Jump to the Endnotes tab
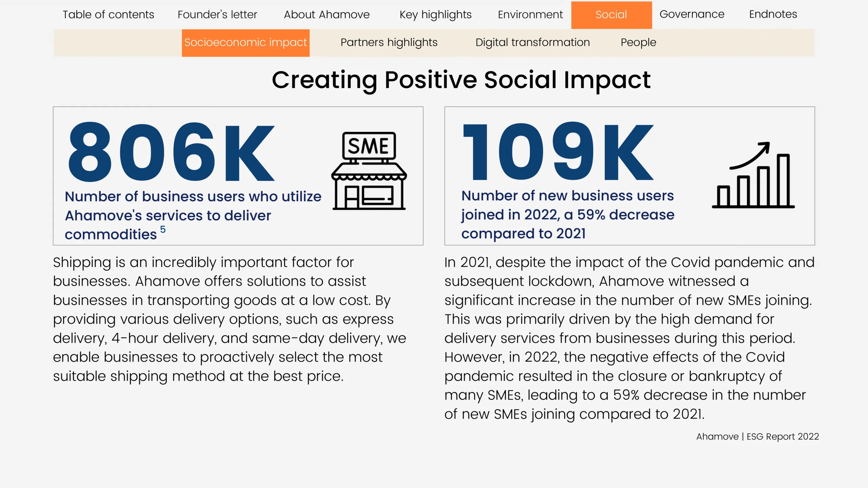This screenshot has width=868, height=488. tap(773, 14)
